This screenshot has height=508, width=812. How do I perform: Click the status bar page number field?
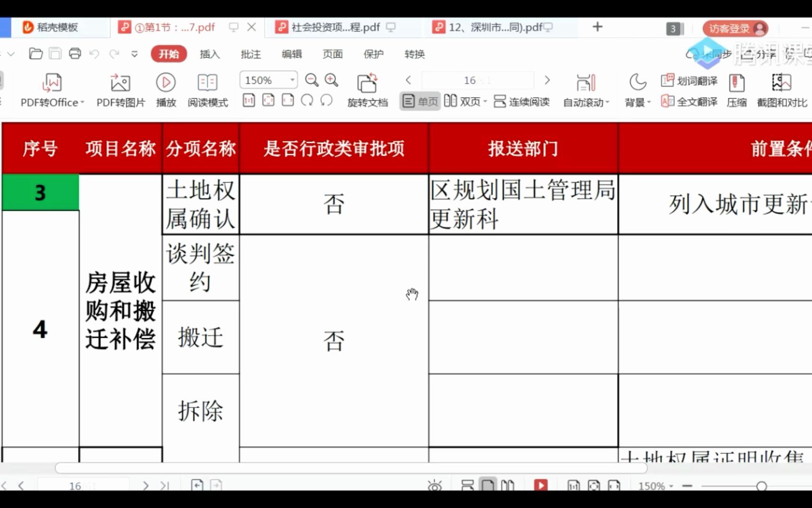coord(83,485)
